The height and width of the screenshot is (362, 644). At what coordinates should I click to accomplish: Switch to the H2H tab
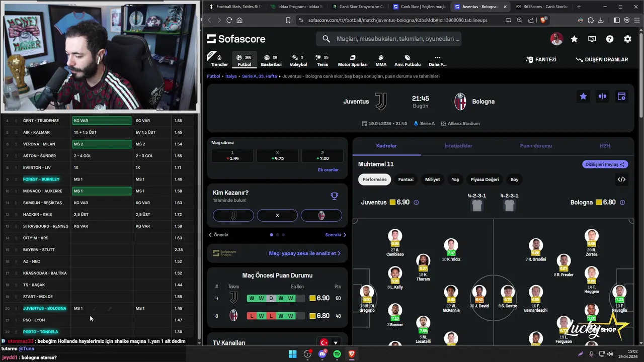pos(605,146)
